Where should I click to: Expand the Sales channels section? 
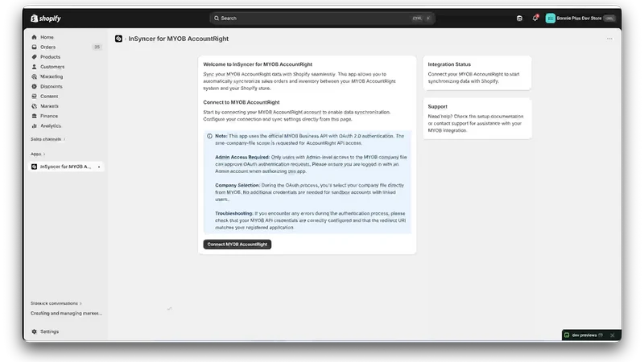pyautogui.click(x=47, y=139)
